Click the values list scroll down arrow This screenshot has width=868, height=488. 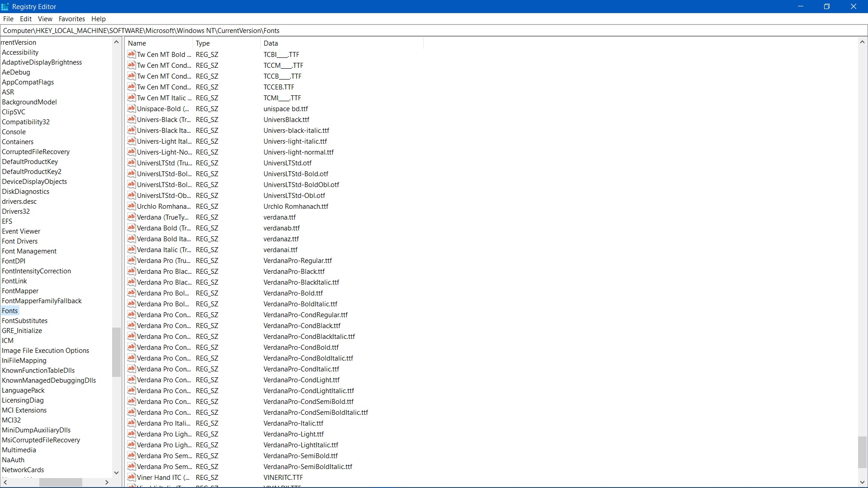862,483
